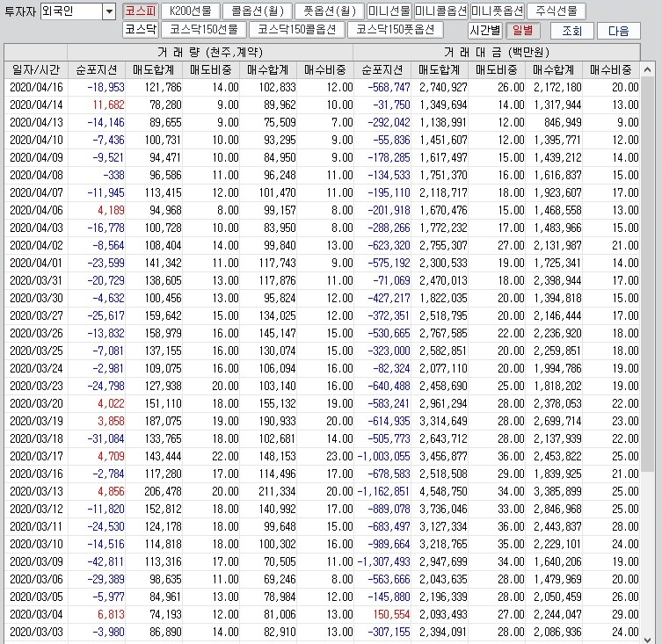Toggle the 시간별 time-based view

483,30
